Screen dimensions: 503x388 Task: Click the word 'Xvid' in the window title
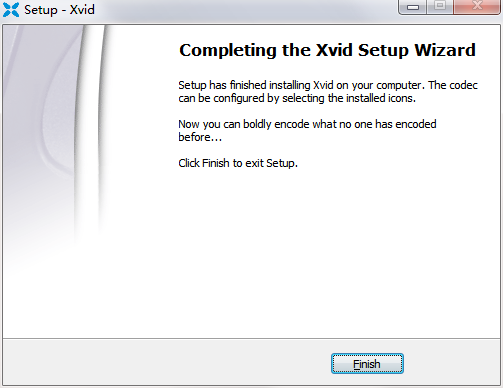82,10
